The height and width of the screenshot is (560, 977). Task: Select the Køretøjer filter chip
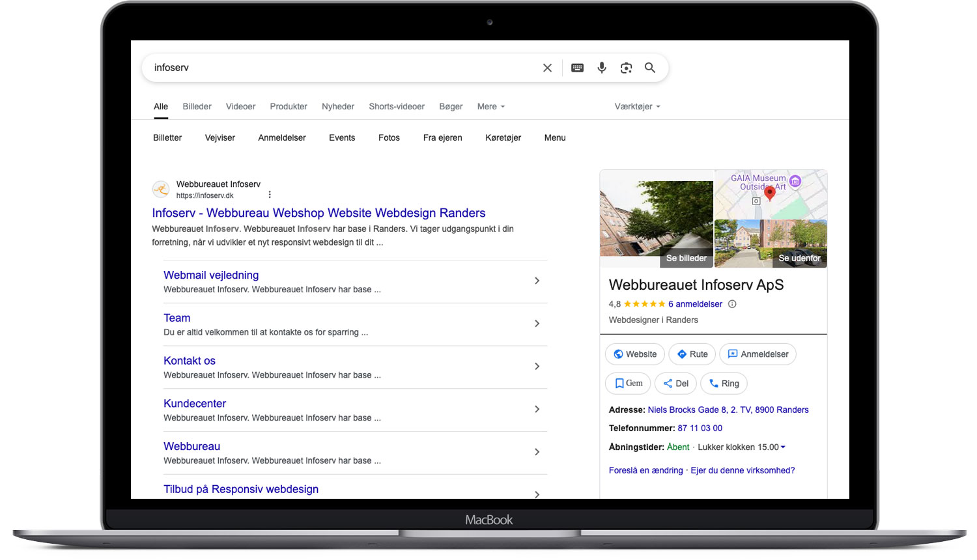[503, 138]
